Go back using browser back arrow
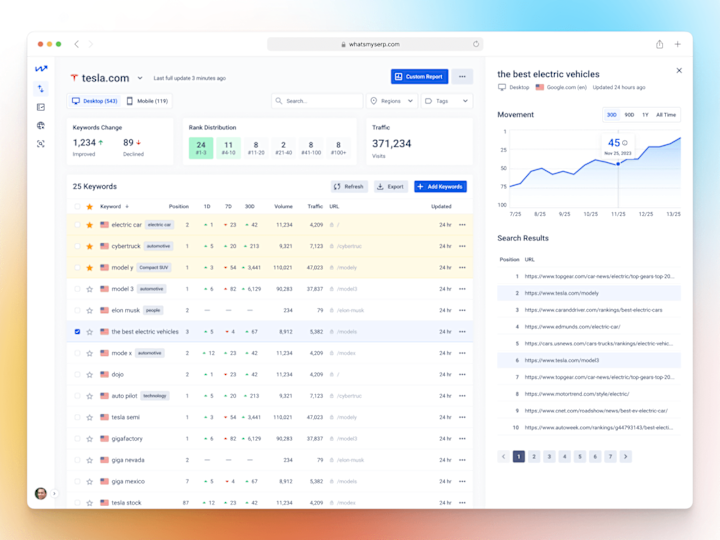This screenshot has height=540, width=720. [77, 44]
